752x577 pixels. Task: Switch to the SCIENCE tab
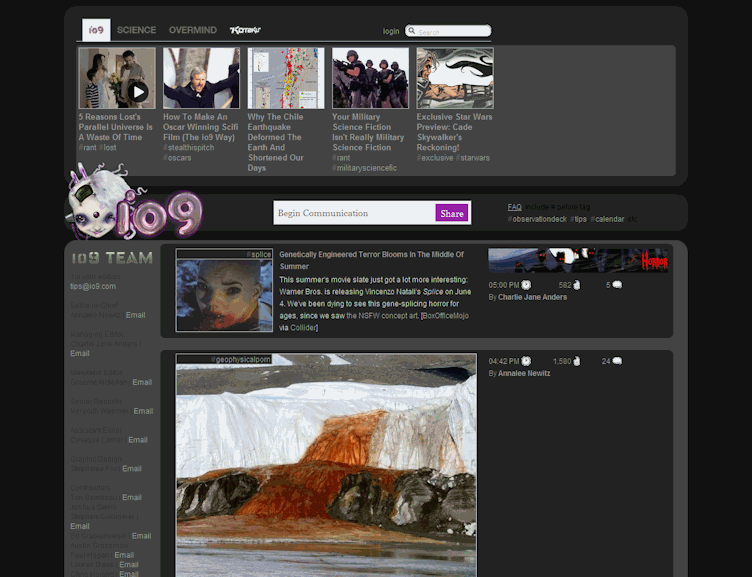pos(136,30)
